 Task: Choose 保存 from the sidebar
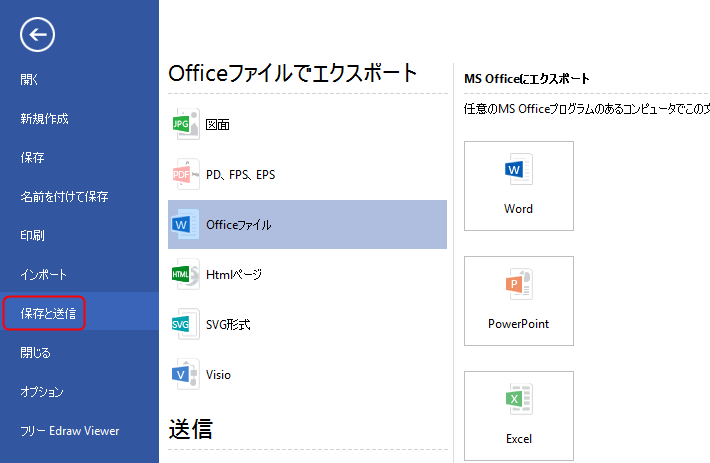pos(32,158)
